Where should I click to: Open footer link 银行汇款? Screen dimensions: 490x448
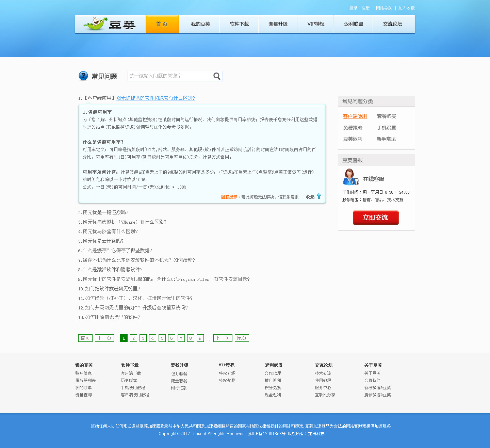pos(179,388)
